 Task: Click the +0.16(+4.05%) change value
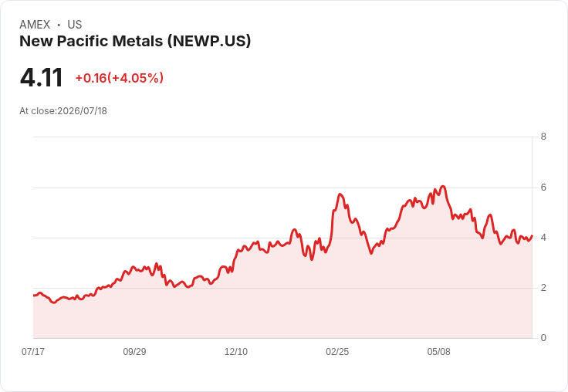[x=120, y=78]
